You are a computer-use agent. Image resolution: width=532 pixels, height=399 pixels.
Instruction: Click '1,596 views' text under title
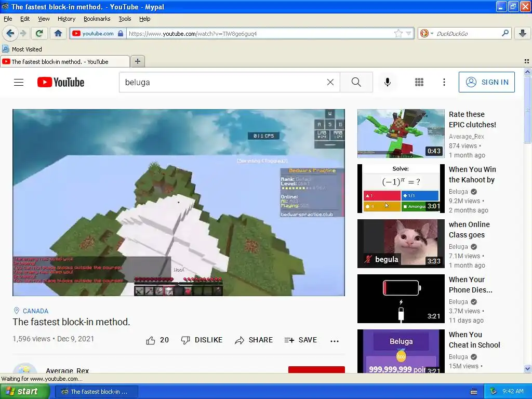pyautogui.click(x=31, y=339)
